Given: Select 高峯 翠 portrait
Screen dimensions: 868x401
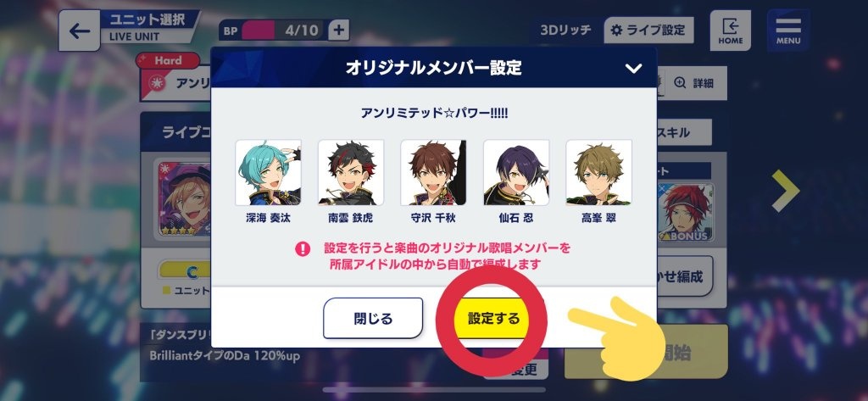Looking at the screenshot, I should tap(598, 173).
